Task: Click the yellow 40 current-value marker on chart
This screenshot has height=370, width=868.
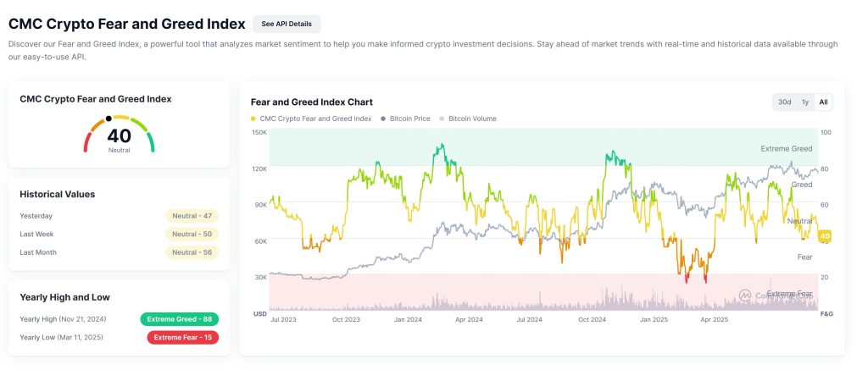Action: [x=824, y=236]
